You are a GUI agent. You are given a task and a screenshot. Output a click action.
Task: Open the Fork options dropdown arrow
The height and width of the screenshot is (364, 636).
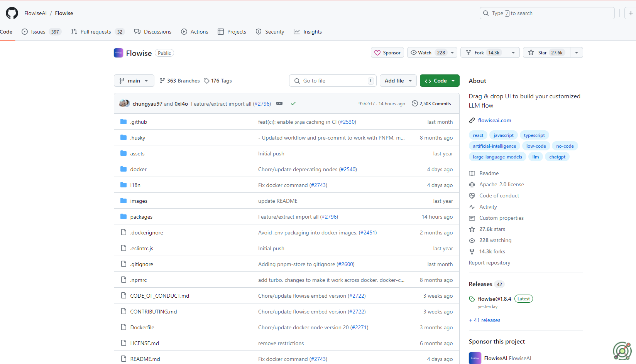pyautogui.click(x=513, y=52)
